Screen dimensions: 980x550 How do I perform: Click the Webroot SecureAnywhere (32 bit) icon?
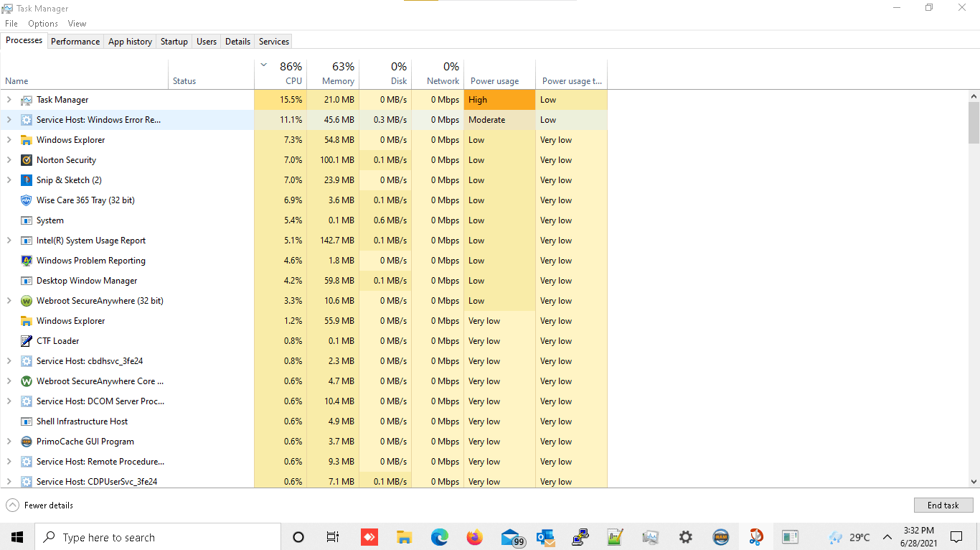click(x=27, y=301)
